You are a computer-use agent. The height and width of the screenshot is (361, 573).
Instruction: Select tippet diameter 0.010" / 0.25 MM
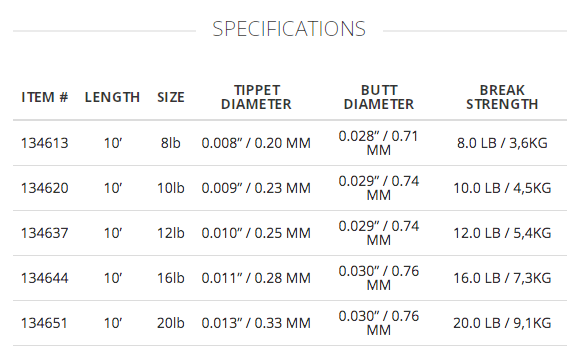pyautogui.click(x=256, y=233)
